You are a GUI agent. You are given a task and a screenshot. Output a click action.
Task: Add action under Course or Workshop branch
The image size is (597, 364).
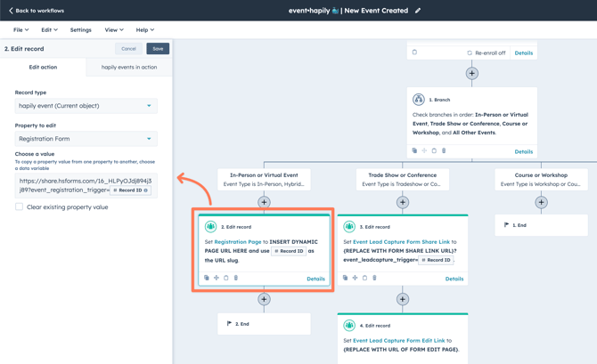541,202
